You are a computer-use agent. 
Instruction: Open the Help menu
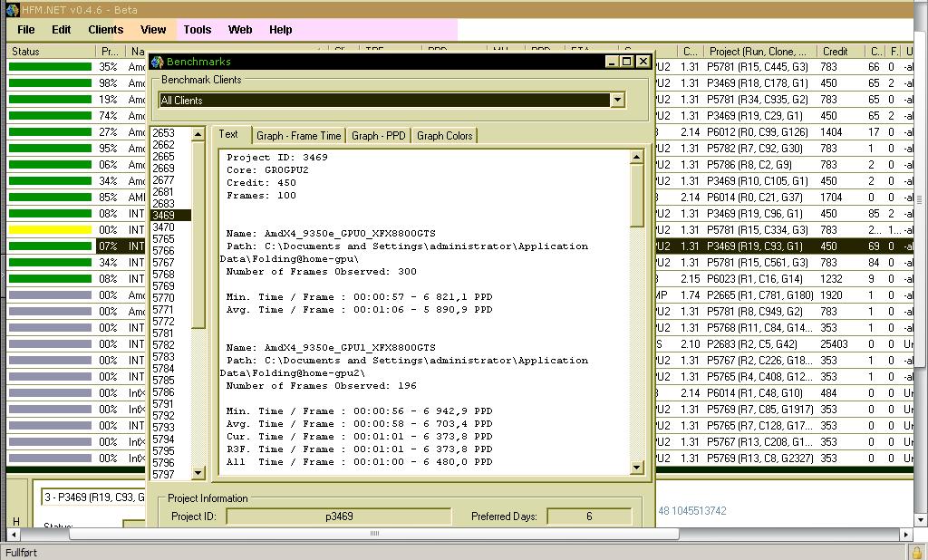coord(281,30)
